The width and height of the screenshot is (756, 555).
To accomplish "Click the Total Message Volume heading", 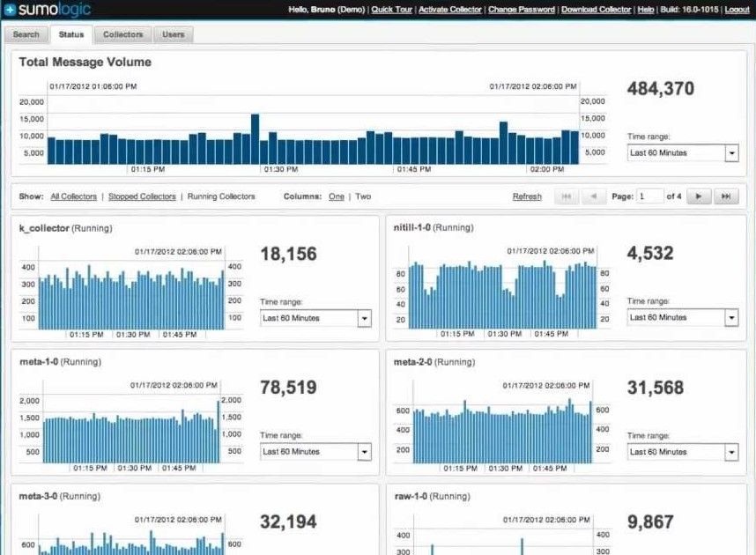I will [85, 63].
